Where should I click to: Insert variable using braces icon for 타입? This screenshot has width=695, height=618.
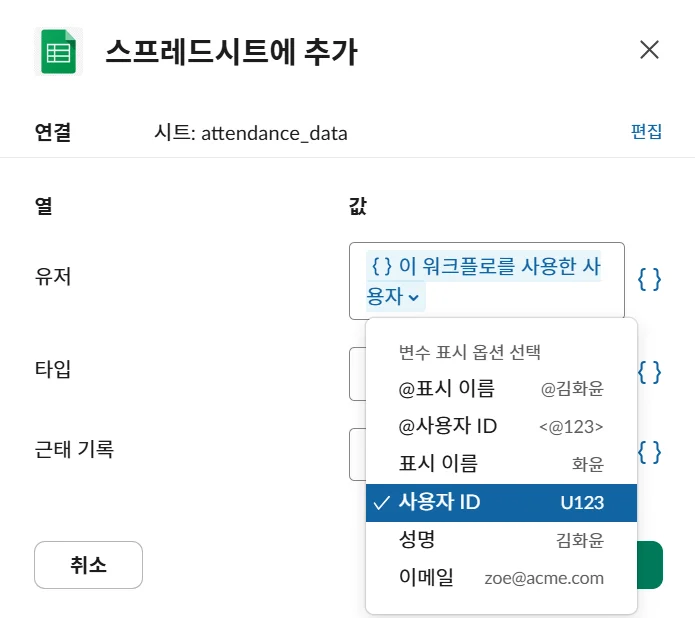coord(649,372)
